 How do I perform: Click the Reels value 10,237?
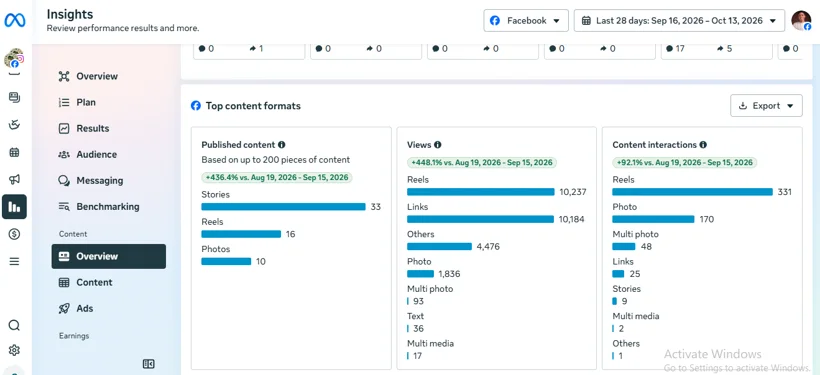point(573,192)
